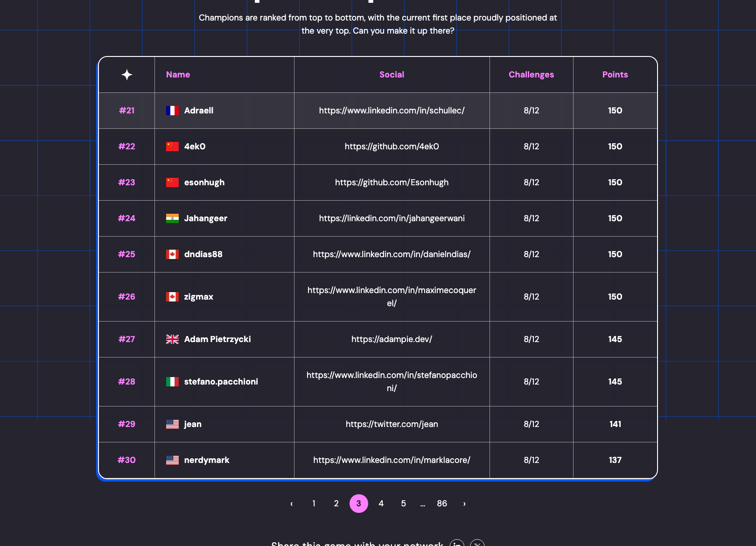Image resolution: width=756 pixels, height=546 pixels.
Task: Open Jahangeer's LinkedIn profile link
Action: [x=392, y=218]
